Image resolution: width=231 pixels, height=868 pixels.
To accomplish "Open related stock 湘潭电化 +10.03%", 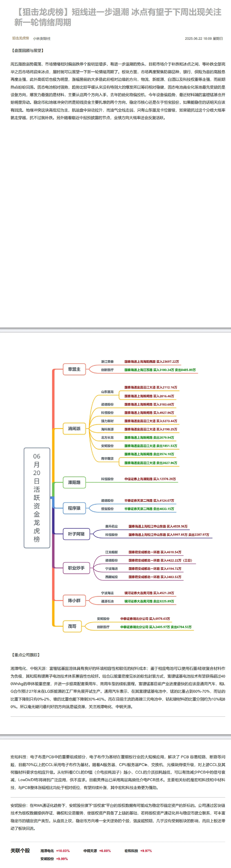I will point(55,851).
